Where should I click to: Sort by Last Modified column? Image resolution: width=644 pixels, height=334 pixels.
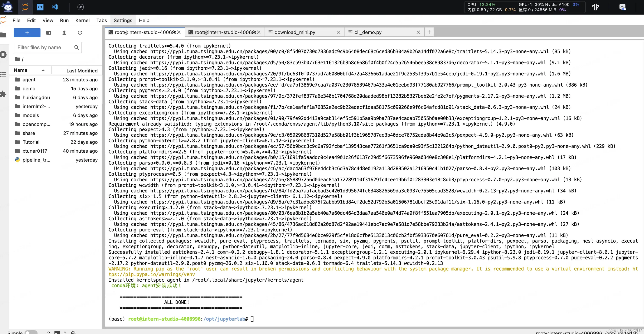coord(82,71)
